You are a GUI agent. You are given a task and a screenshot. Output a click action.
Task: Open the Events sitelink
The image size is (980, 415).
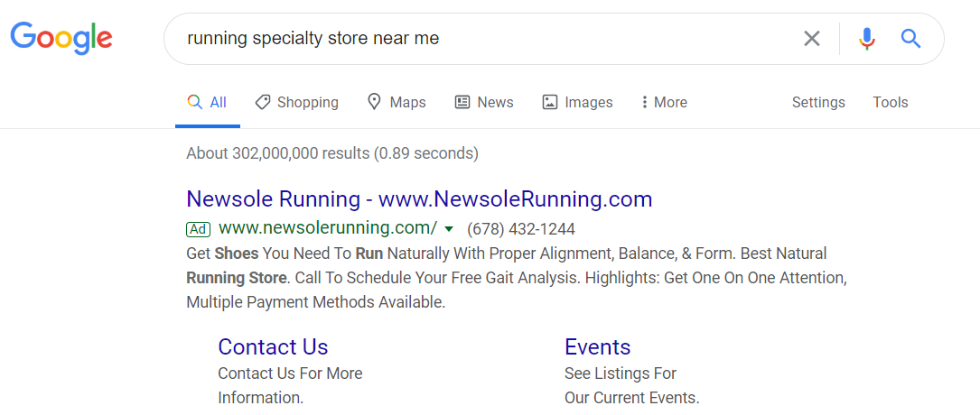click(597, 347)
